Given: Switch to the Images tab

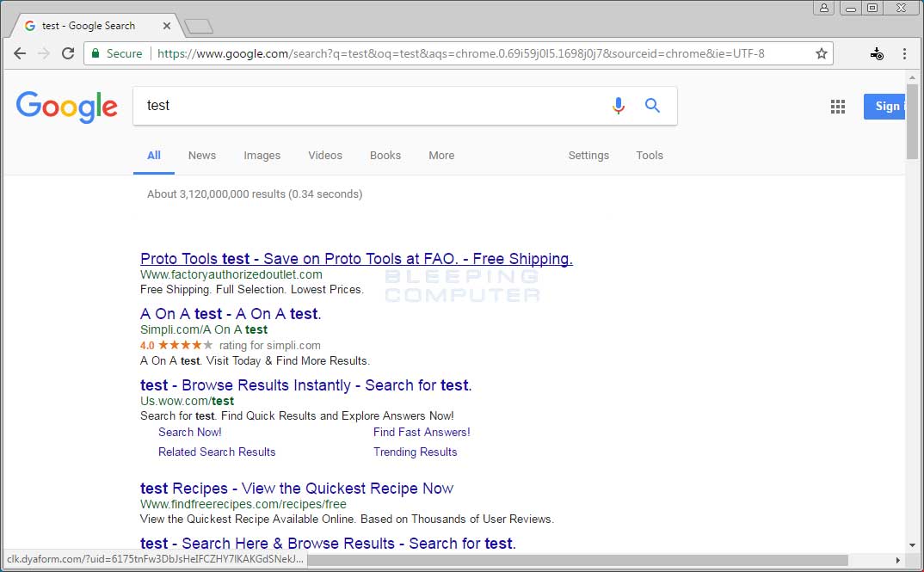Looking at the screenshot, I should [x=262, y=156].
